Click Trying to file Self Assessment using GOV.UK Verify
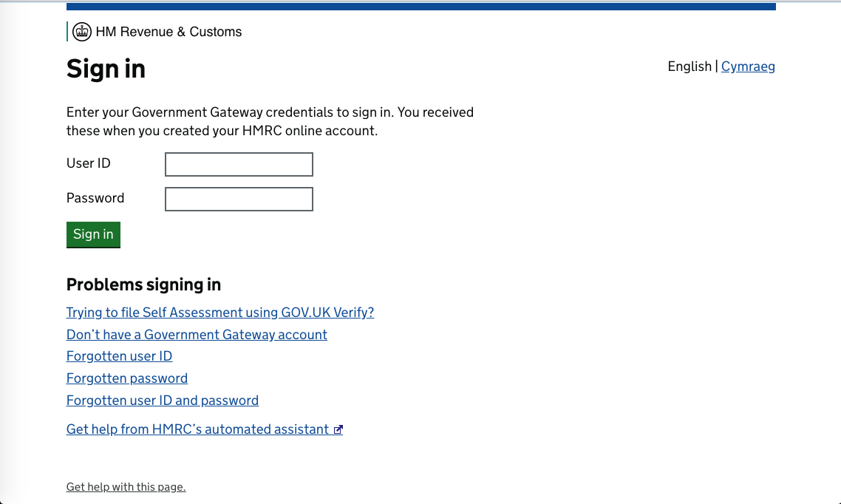 point(219,312)
